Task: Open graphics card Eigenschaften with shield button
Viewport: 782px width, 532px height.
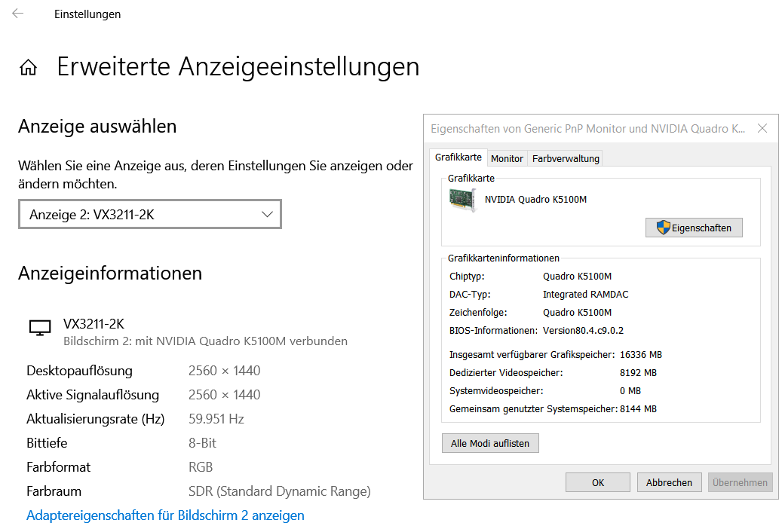Action: [x=694, y=228]
